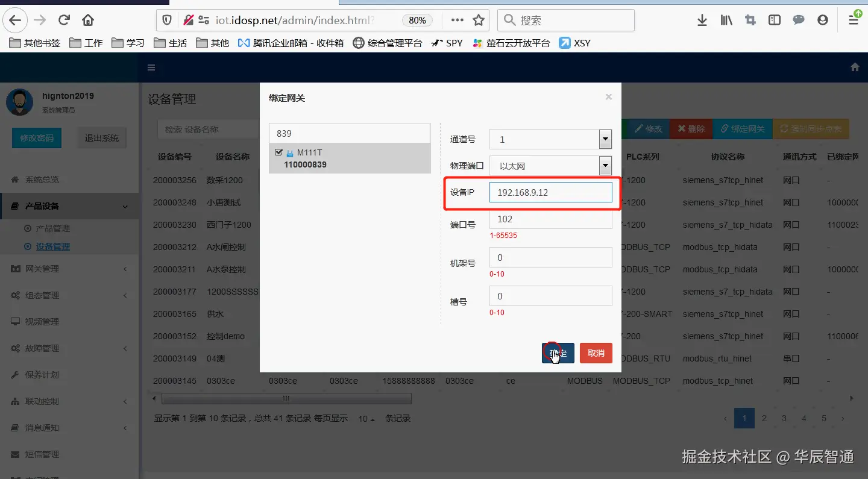Show site security info via crossed lock icon
Screen dimensions: 868x479
[x=188, y=20]
